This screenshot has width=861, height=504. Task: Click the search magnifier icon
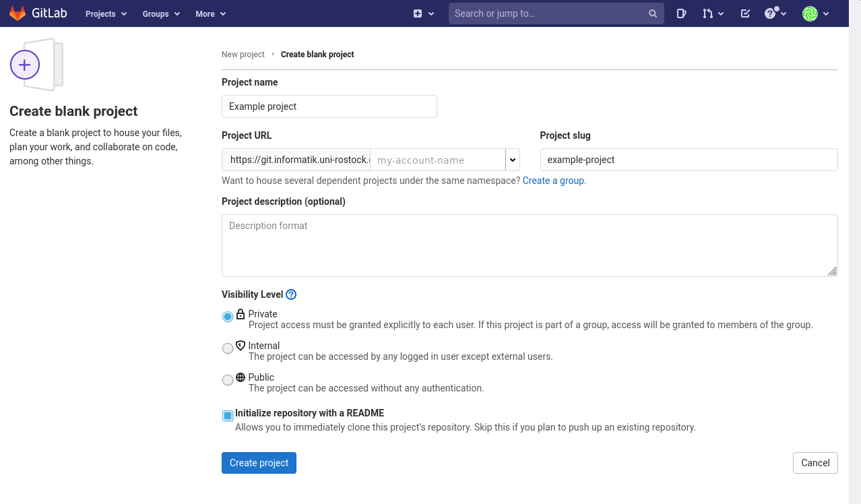tap(652, 13)
